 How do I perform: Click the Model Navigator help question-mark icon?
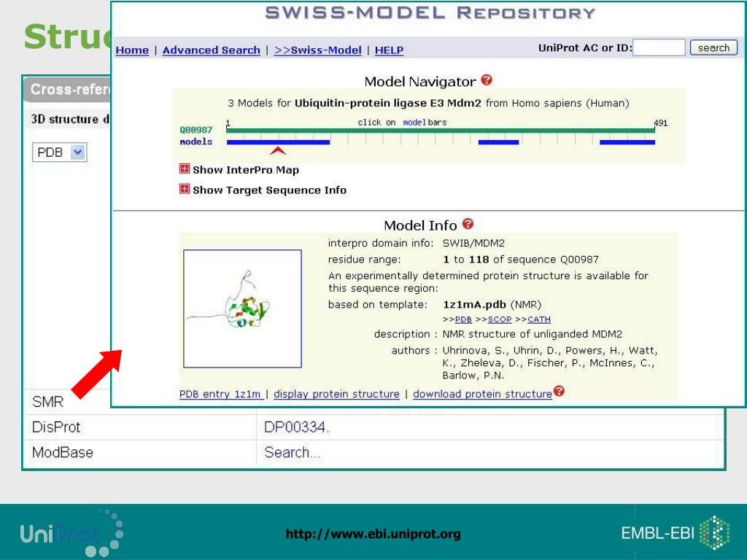coord(487,80)
